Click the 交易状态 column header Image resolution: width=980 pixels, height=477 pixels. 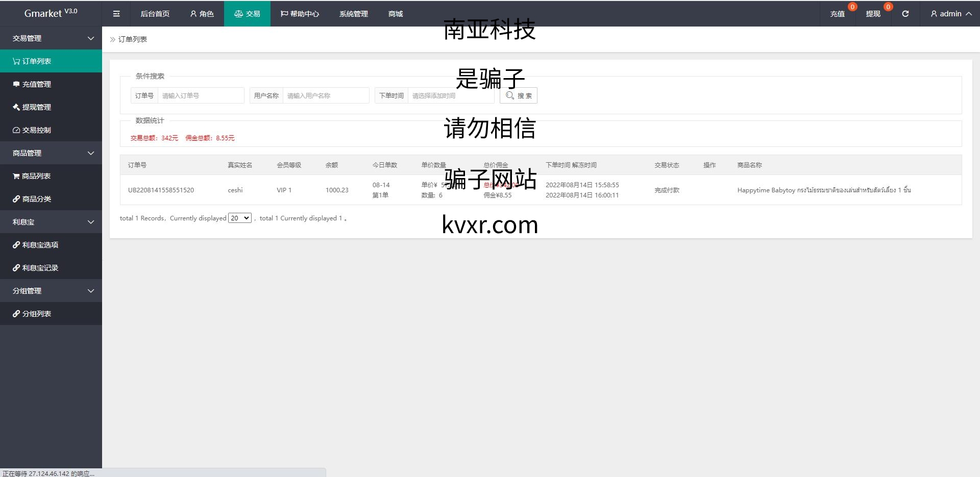[667, 165]
